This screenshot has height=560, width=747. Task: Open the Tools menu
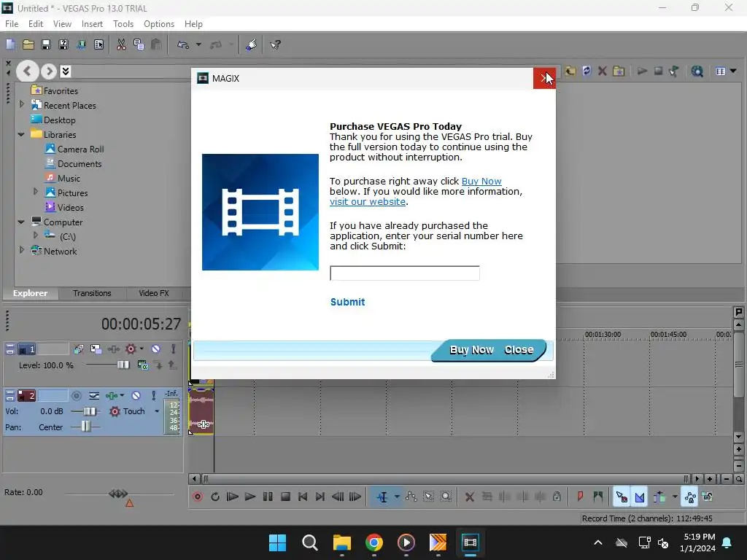123,24
